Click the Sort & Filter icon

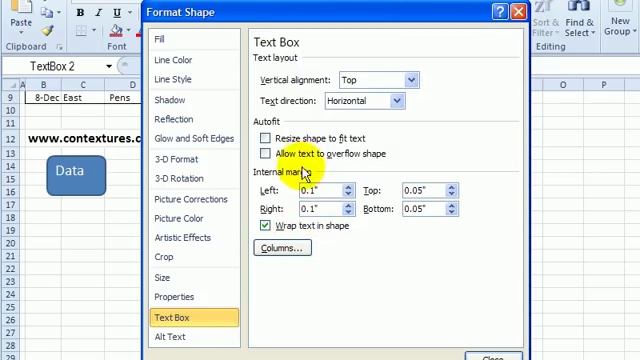544,6
